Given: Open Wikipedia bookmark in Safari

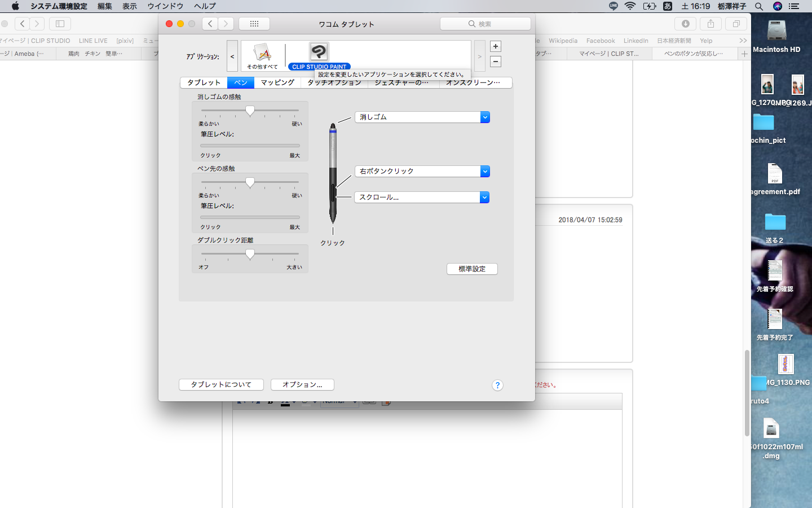Looking at the screenshot, I should (x=563, y=41).
